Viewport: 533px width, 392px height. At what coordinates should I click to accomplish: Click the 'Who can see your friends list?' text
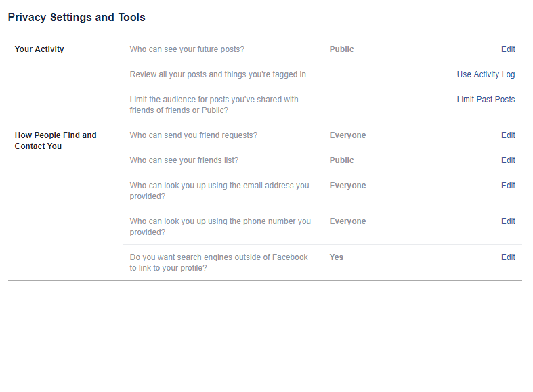click(x=184, y=160)
